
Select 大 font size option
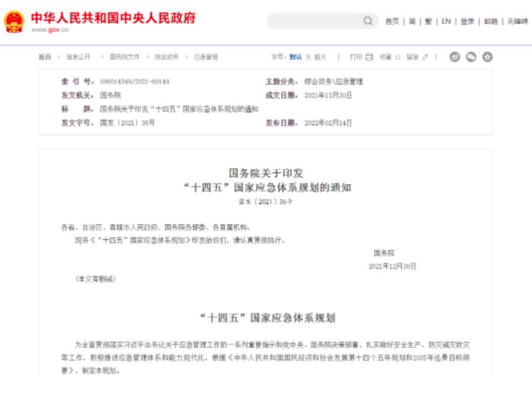[x=308, y=57]
